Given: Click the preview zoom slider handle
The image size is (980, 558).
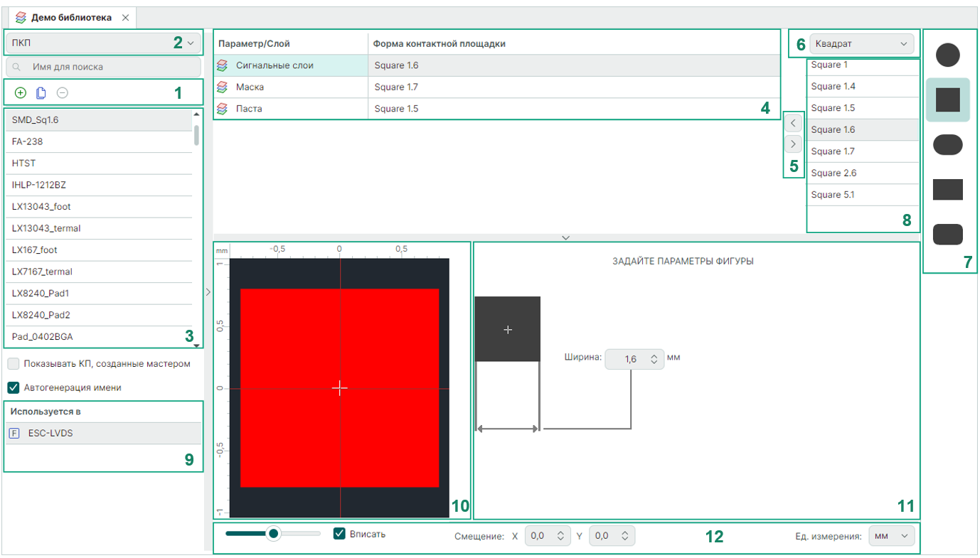Looking at the screenshot, I should 272,533.
